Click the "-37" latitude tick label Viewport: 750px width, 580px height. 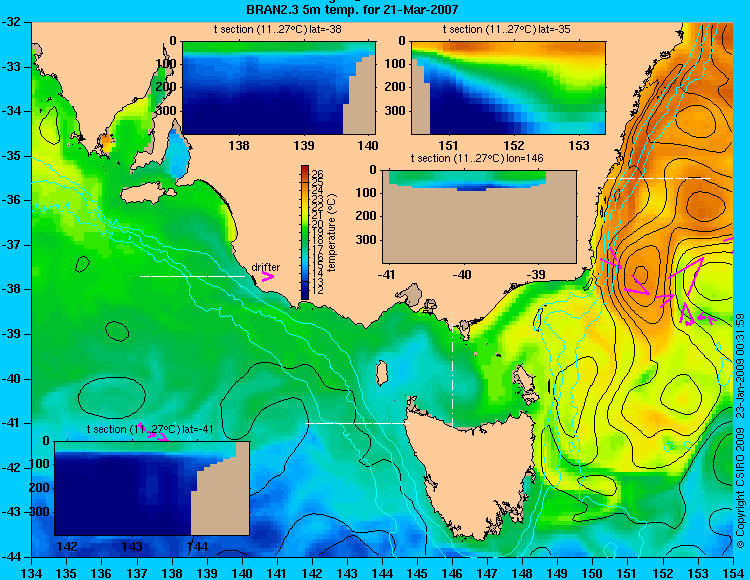[x=12, y=245]
